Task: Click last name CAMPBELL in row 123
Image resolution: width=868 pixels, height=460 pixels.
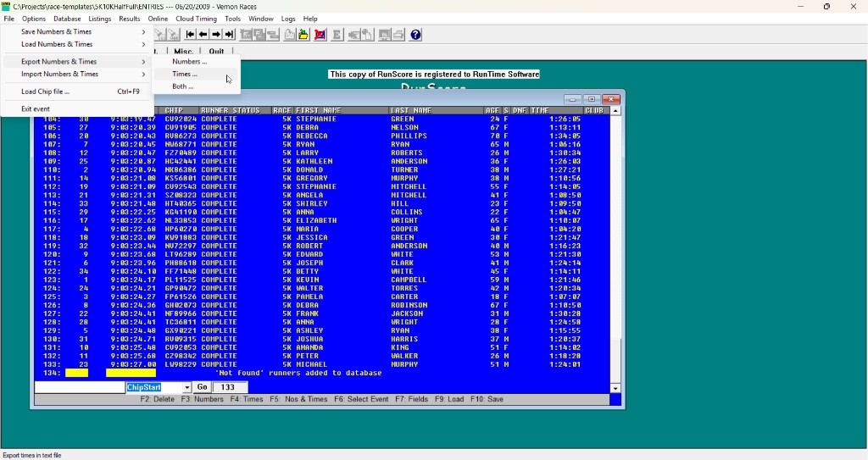Action: [409, 280]
